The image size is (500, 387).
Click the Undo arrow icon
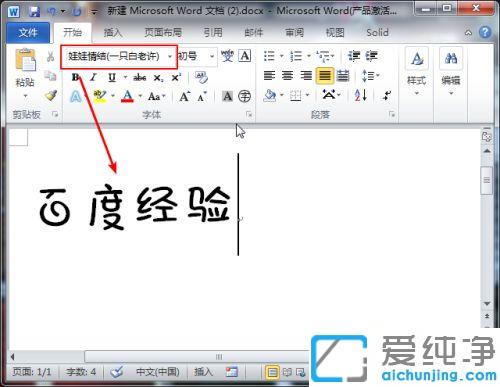[x=52, y=12]
